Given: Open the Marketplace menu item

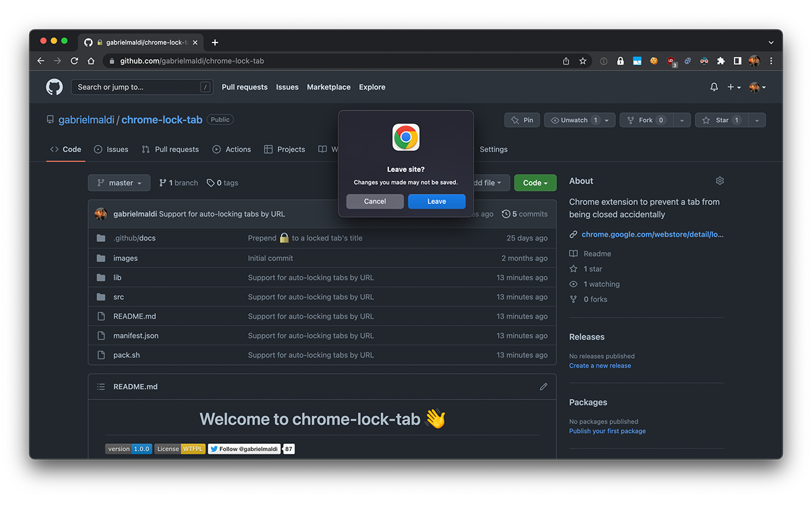Looking at the screenshot, I should (328, 87).
